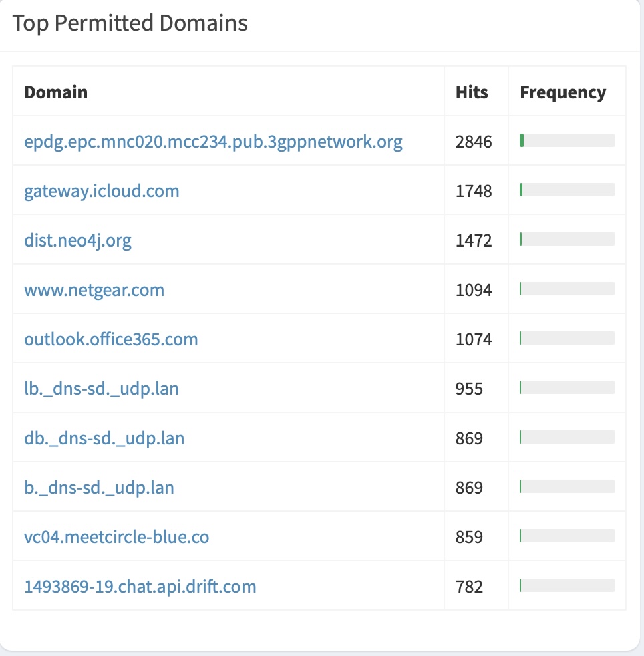Click the Top Permitted Domains title
The height and width of the screenshot is (656, 644).
(130, 23)
